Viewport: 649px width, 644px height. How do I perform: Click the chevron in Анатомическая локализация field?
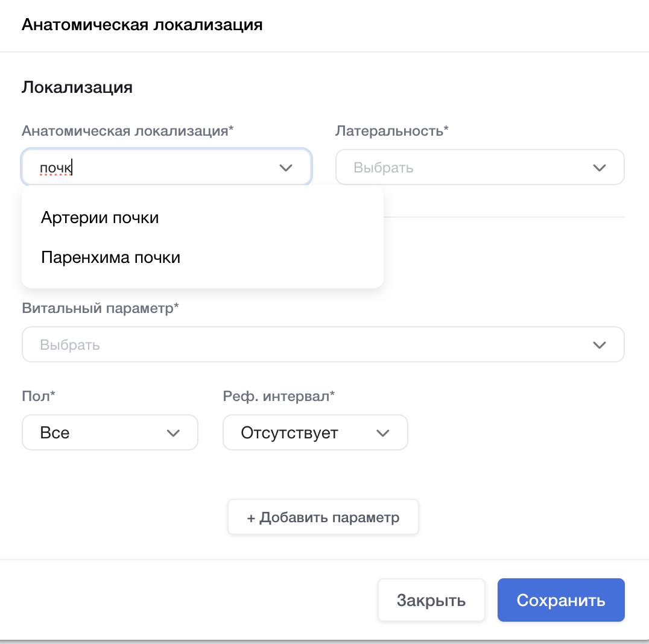point(286,168)
